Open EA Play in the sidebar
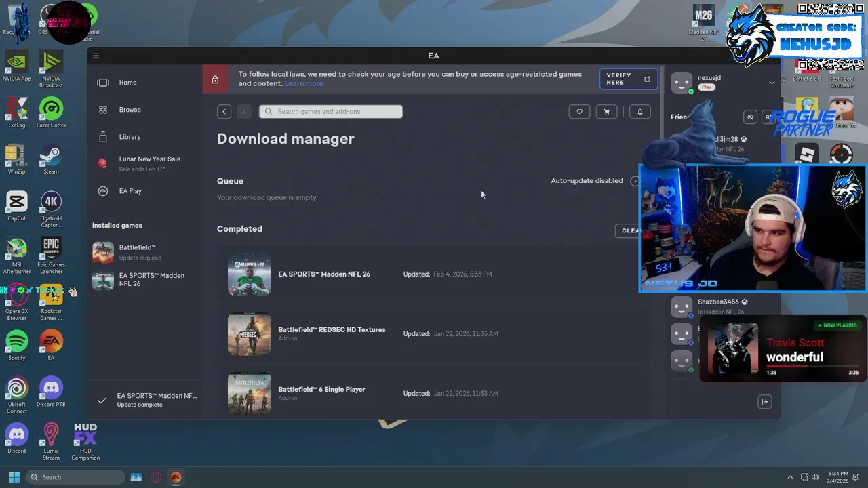The height and width of the screenshot is (488, 868). [x=130, y=191]
